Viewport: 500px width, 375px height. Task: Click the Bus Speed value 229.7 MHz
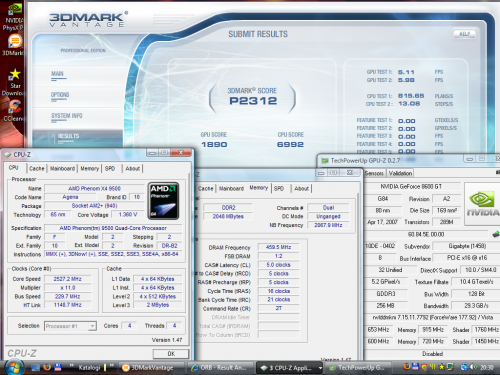pyautogui.click(x=68, y=296)
